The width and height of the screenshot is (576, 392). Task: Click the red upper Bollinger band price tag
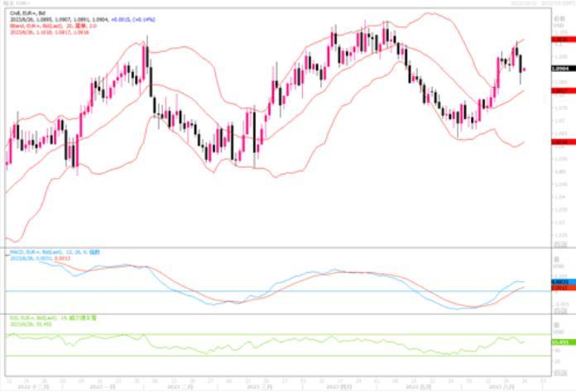click(560, 40)
